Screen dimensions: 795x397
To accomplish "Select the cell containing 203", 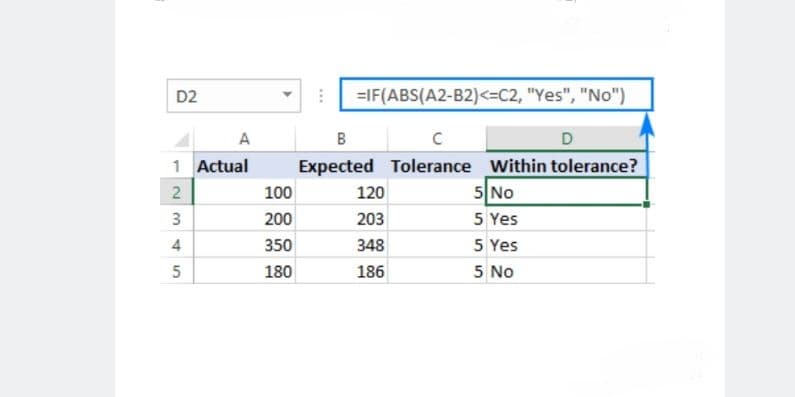I will coord(341,219).
